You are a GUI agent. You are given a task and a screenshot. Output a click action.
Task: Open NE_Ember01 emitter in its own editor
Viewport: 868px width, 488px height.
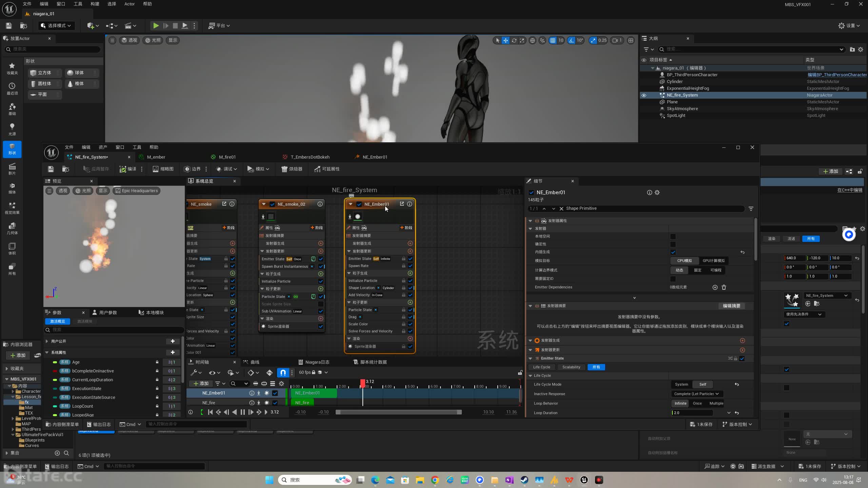[402, 204]
